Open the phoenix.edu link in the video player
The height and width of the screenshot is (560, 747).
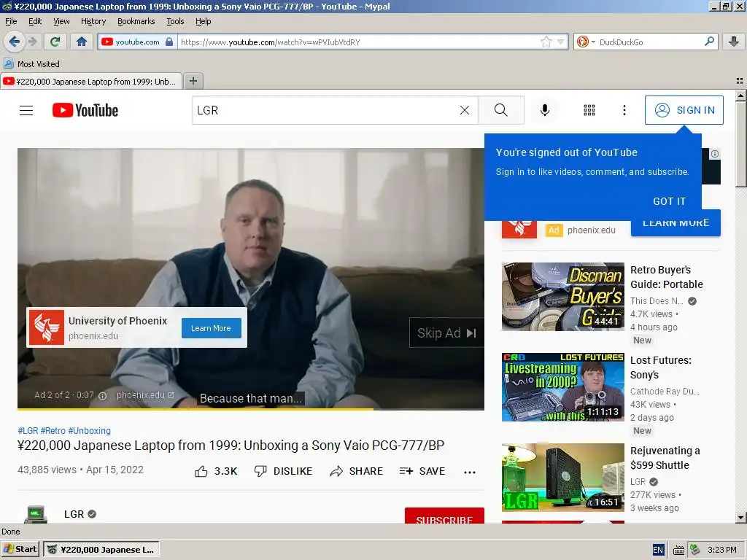pos(145,395)
